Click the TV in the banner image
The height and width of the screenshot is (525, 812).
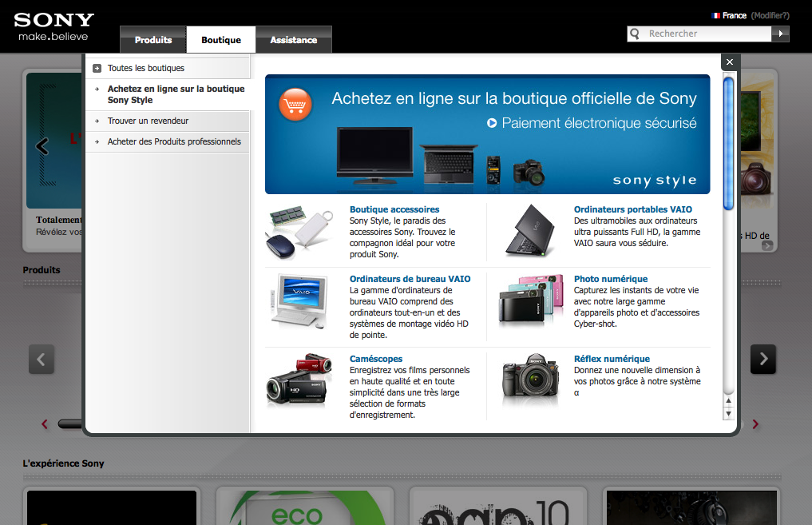pyautogui.click(x=374, y=156)
